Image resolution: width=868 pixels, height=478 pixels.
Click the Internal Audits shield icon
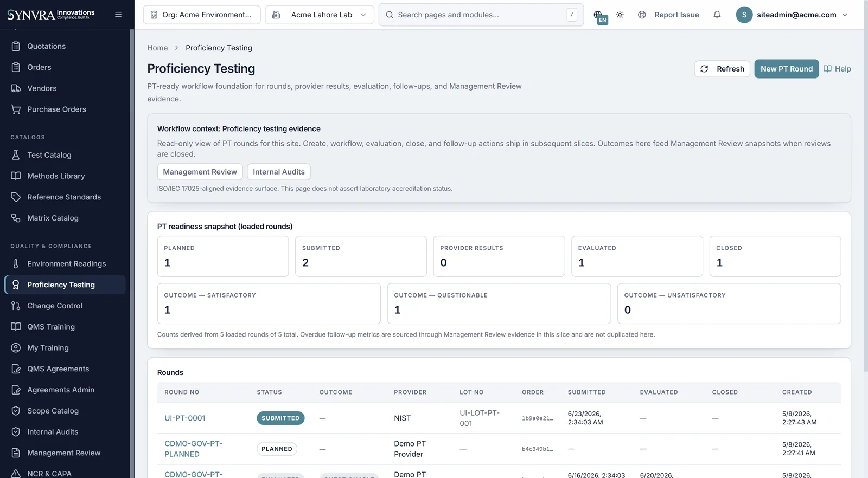(x=16, y=432)
